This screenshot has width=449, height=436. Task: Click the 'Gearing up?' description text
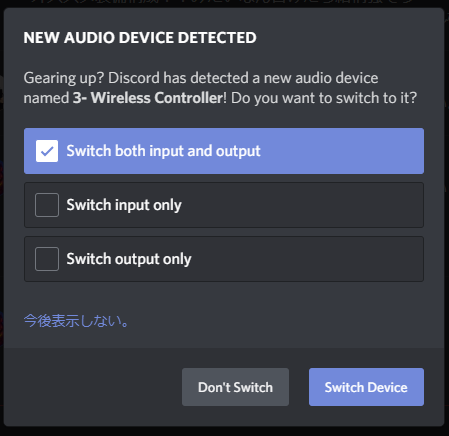(64, 78)
